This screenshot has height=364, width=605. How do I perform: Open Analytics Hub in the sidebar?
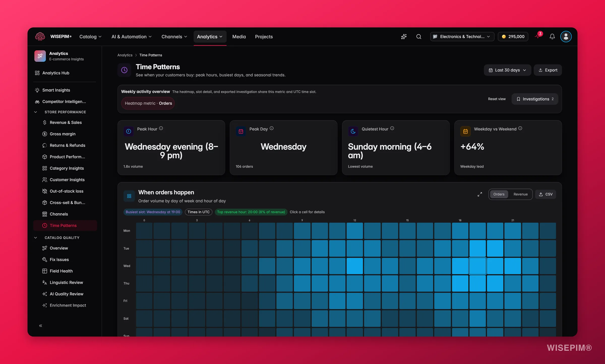(65, 73)
